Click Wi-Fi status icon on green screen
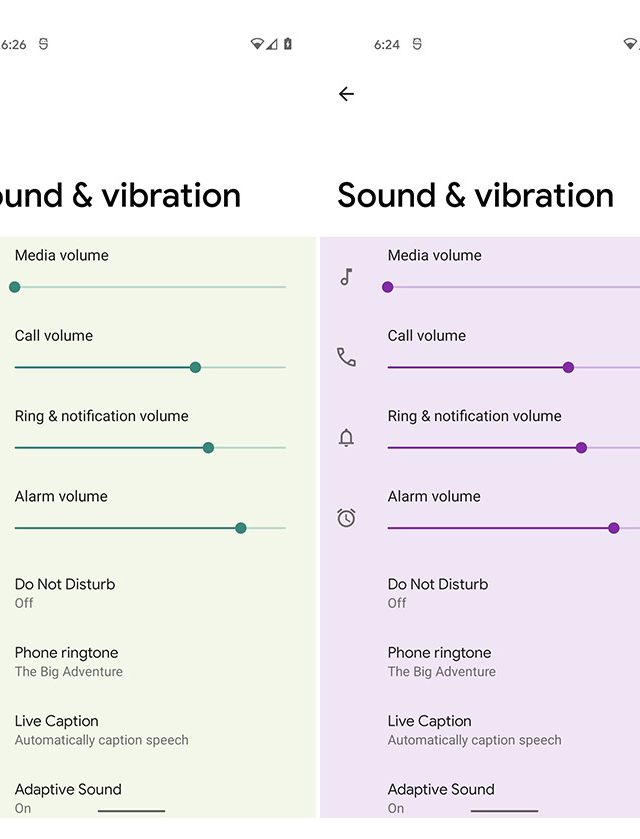 pos(257,44)
